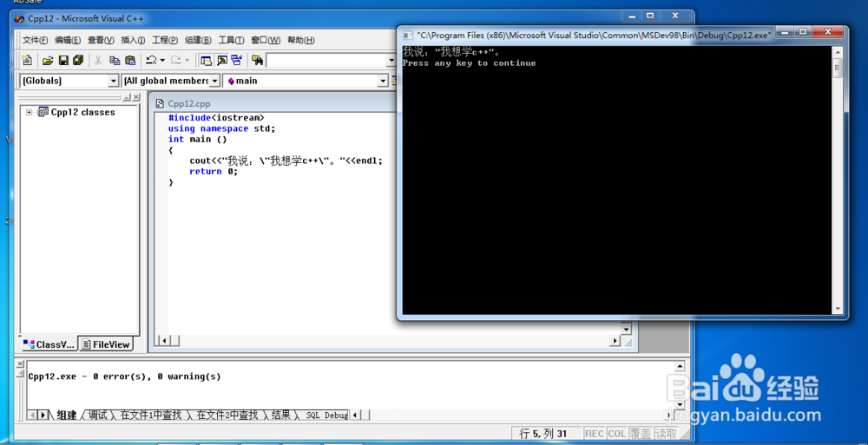Click editor horizontal scrollbar left arrow
Viewport: 868px width, 445px height.
click(163, 341)
